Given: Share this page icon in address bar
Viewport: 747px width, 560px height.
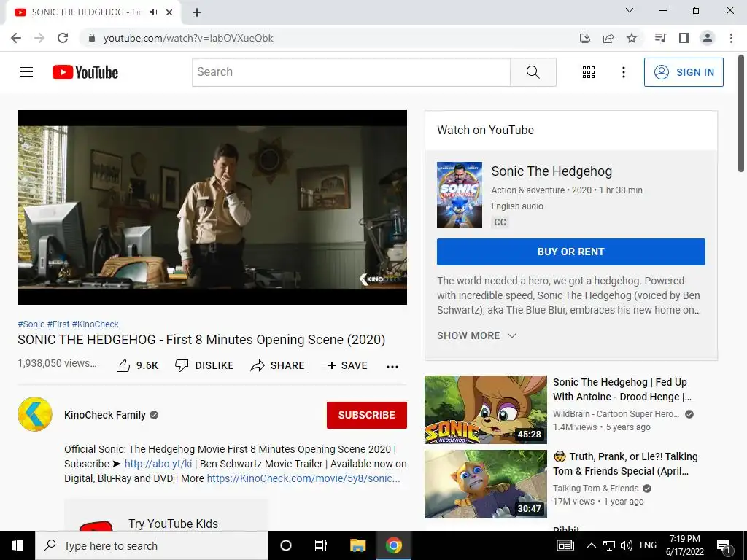Looking at the screenshot, I should pos(608,38).
